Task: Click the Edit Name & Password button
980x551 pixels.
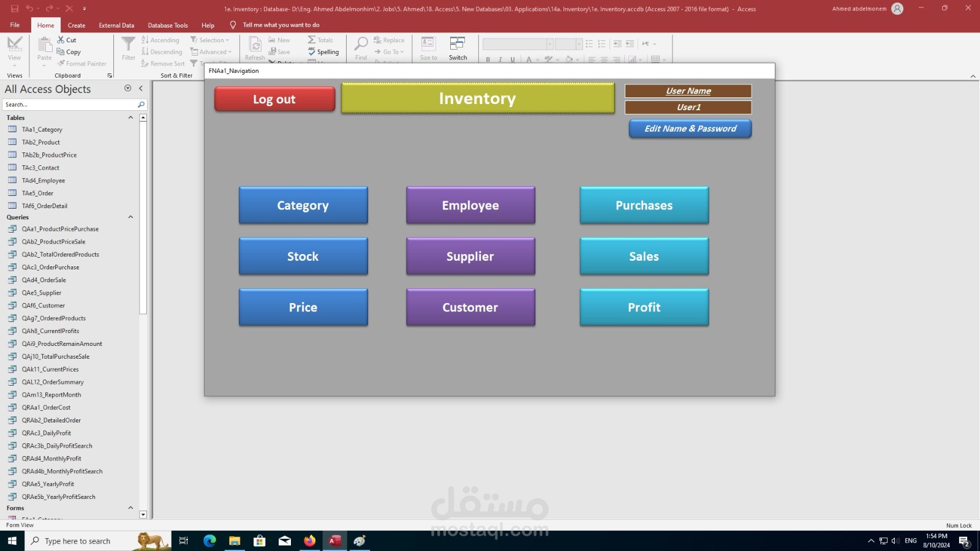Action: pyautogui.click(x=690, y=129)
